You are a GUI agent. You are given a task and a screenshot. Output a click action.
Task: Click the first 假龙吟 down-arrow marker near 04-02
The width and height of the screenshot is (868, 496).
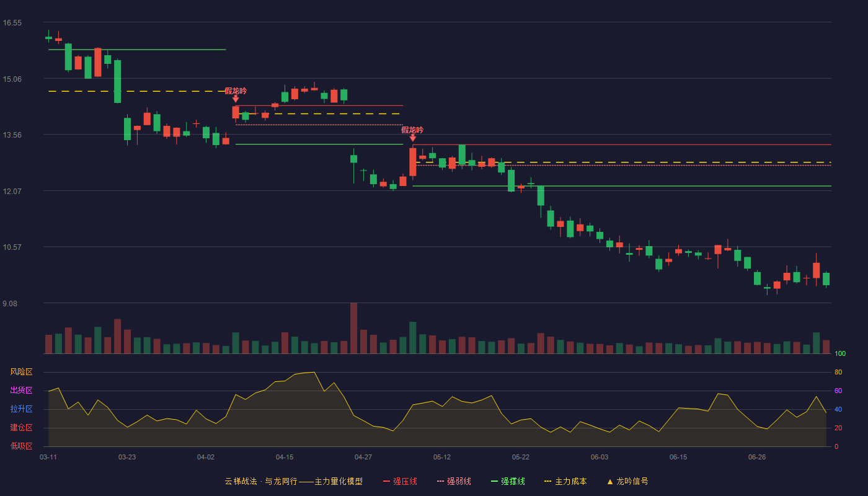pos(236,99)
